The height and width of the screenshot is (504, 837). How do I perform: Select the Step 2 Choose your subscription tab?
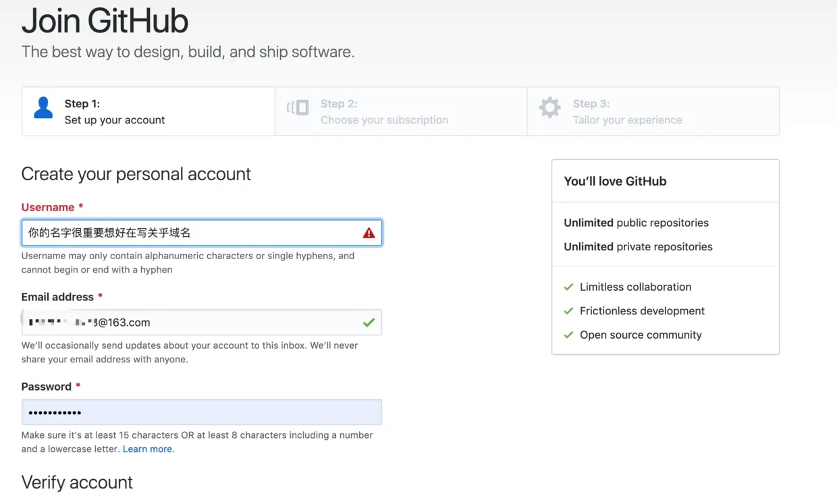pyautogui.click(x=401, y=111)
